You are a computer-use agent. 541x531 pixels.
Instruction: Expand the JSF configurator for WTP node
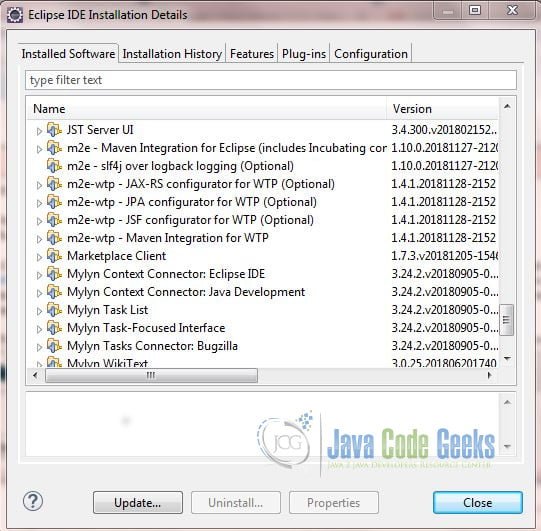[x=39, y=221]
